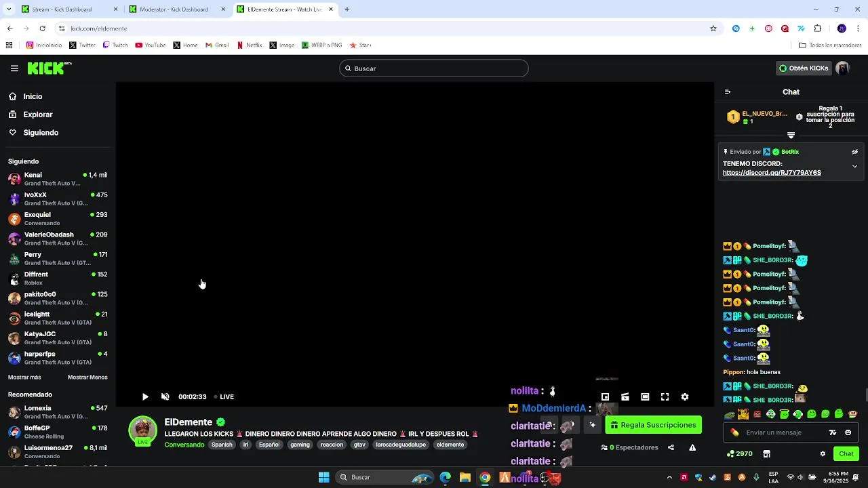Click Mostrar más under Siguiendo

[24, 378]
